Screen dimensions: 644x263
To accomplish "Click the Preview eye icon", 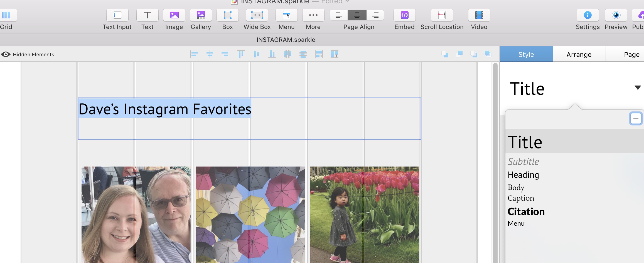I will 616,15.
